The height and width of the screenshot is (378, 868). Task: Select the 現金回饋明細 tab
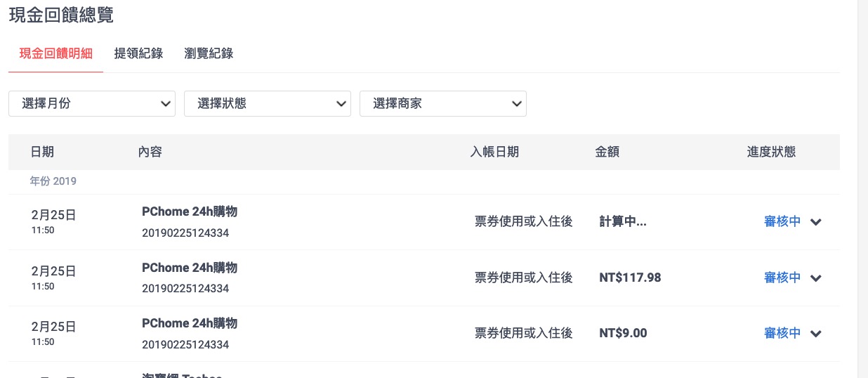point(56,53)
